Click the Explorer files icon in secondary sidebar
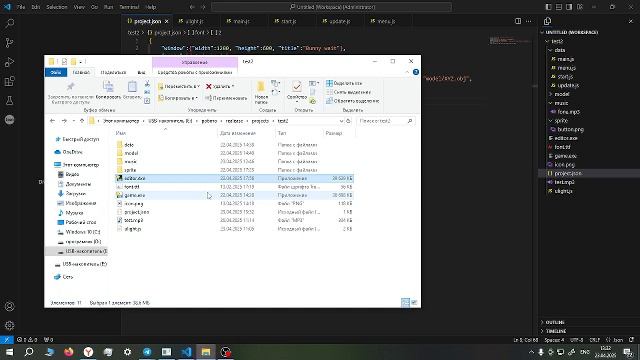The image size is (640, 360). 547,21
